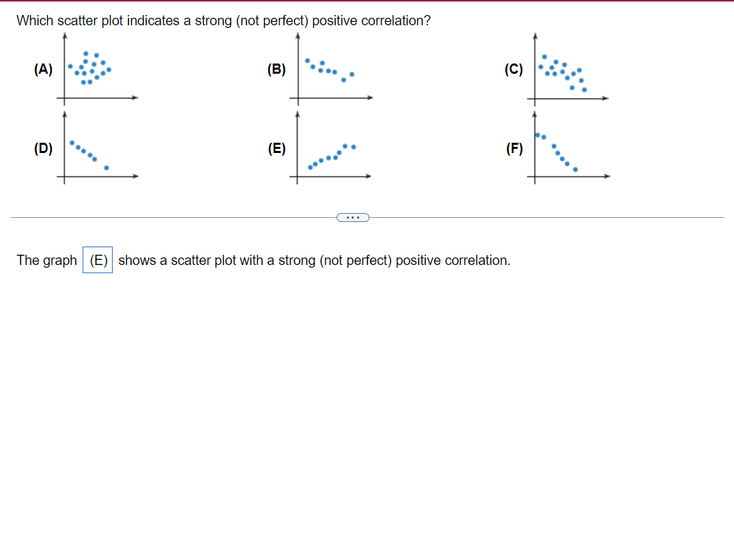Image resolution: width=734 pixels, height=560 pixels.
Task: Click the label (A) next to the first plot
Action: pos(43,69)
